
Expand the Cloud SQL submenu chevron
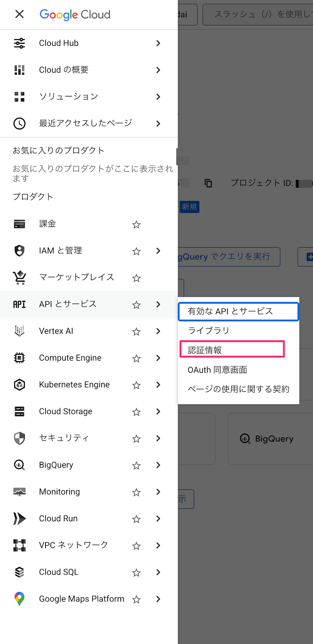[x=158, y=572]
